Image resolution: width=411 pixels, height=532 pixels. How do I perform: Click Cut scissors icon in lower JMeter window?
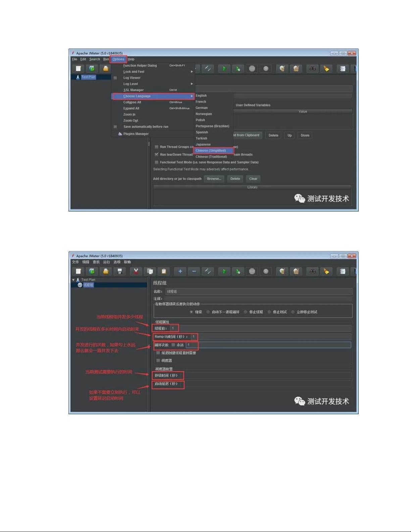point(136,271)
